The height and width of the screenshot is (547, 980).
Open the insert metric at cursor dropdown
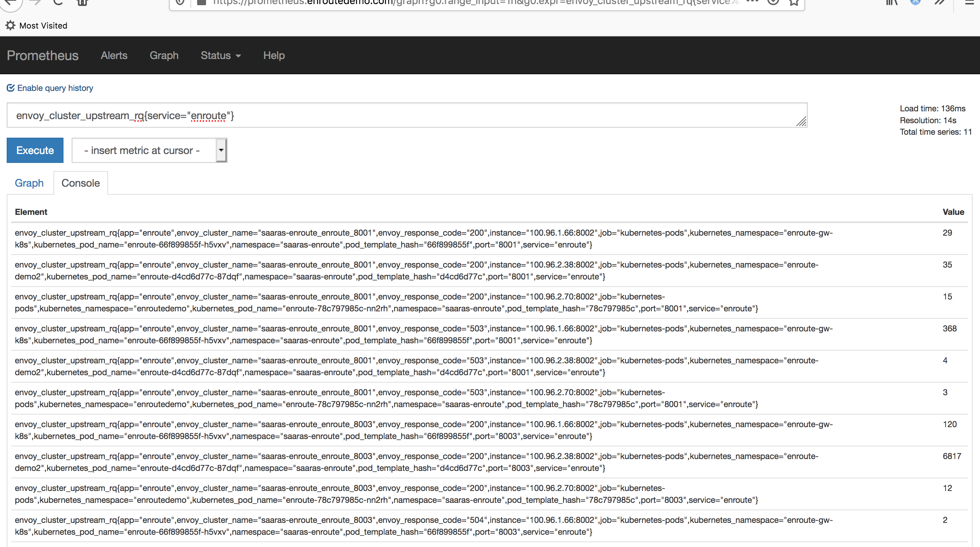click(x=149, y=150)
